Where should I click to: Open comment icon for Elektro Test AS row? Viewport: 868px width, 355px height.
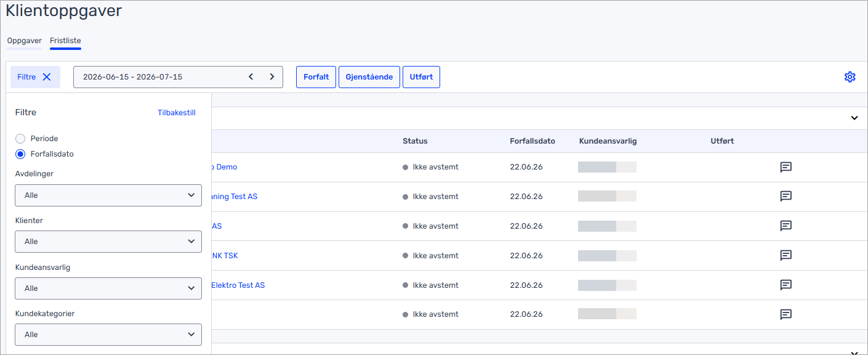(x=786, y=285)
